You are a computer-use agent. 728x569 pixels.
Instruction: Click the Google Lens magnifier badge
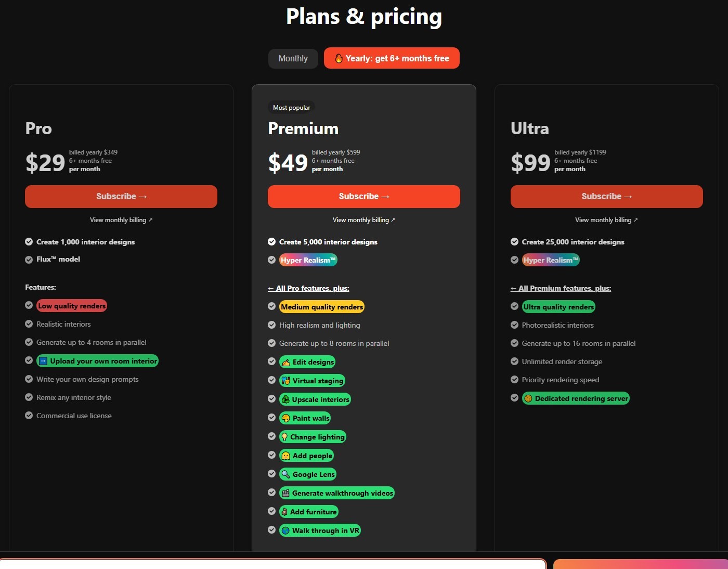(308, 474)
